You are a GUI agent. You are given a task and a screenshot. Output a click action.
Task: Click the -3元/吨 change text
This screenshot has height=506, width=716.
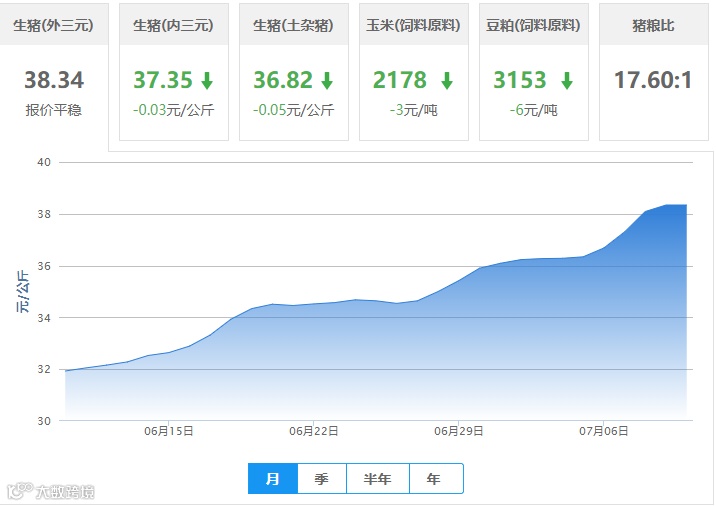pyautogui.click(x=414, y=110)
